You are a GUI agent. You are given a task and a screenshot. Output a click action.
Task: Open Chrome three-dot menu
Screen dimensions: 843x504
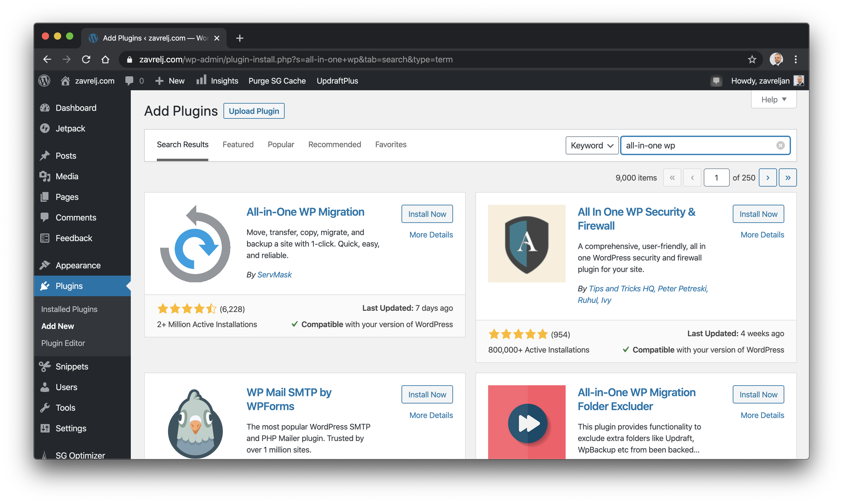point(796,60)
